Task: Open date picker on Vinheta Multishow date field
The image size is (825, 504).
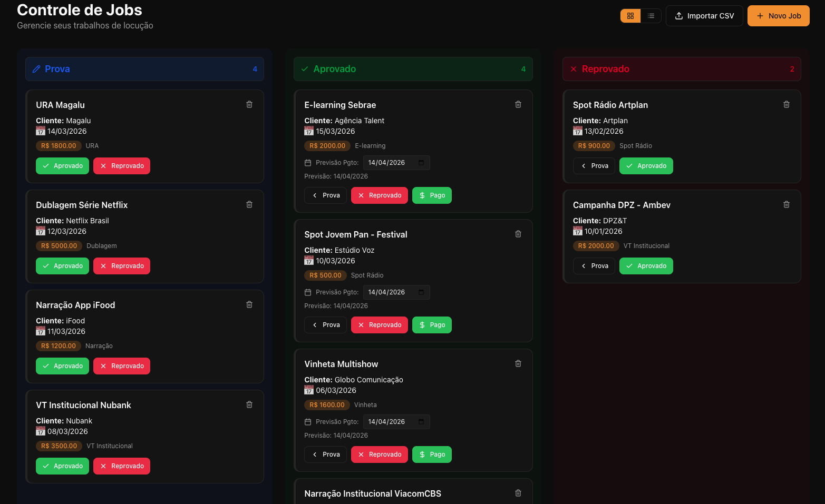Action: click(420, 421)
